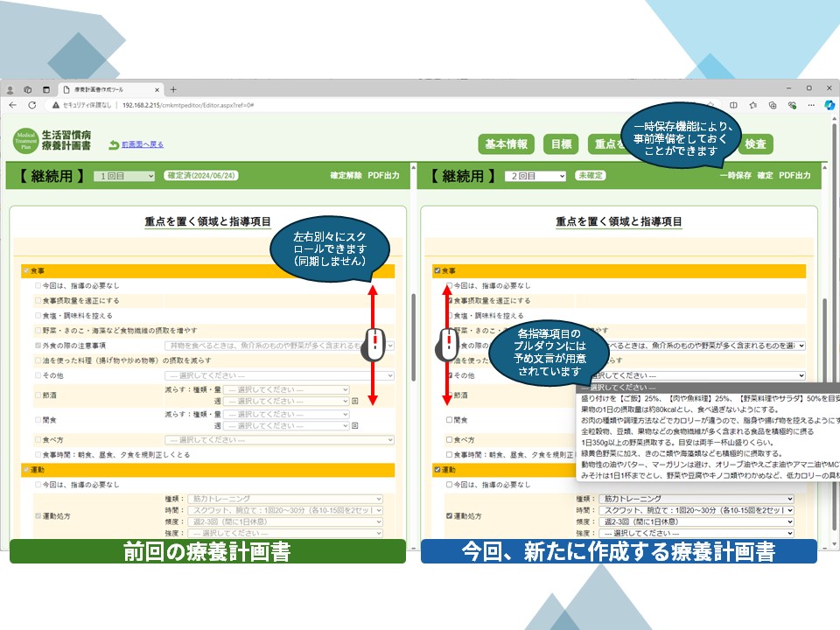This screenshot has width=840, height=630.
Task: Select the 全粒穀物、豆類、果物 option
Action: [708, 431]
